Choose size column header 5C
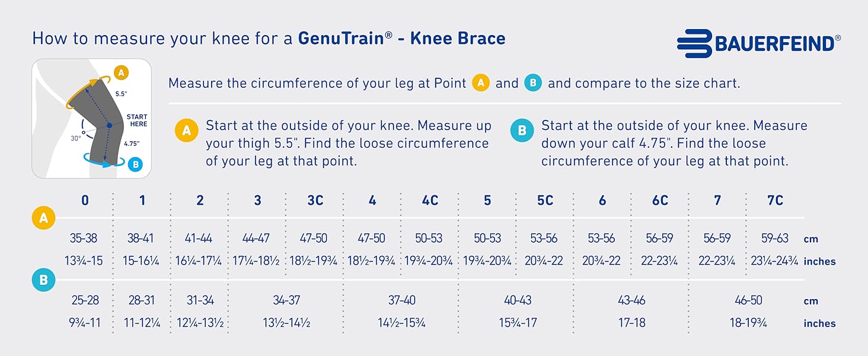This screenshot has height=356, width=868. coord(545,201)
